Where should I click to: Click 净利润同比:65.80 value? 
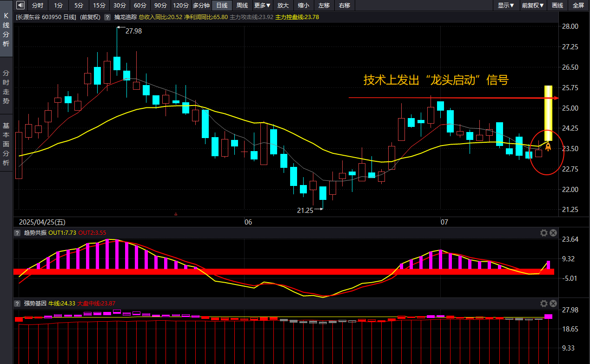(x=206, y=17)
